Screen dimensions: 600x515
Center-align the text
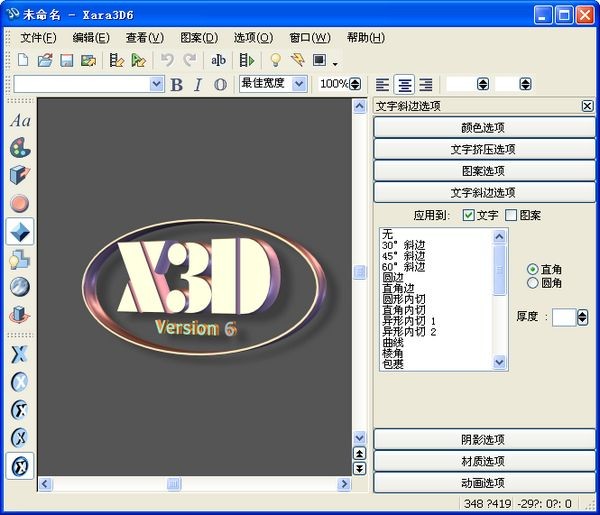[404, 85]
